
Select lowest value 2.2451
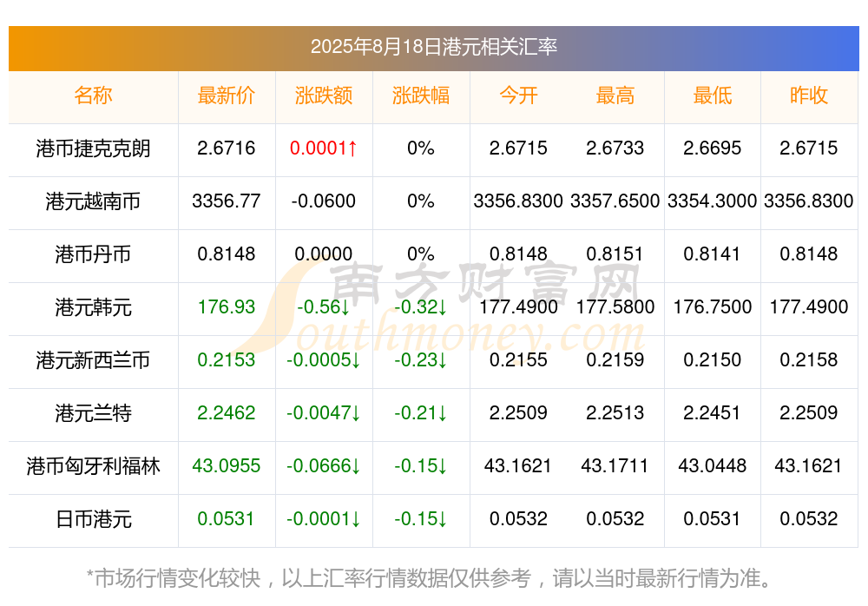tap(712, 412)
